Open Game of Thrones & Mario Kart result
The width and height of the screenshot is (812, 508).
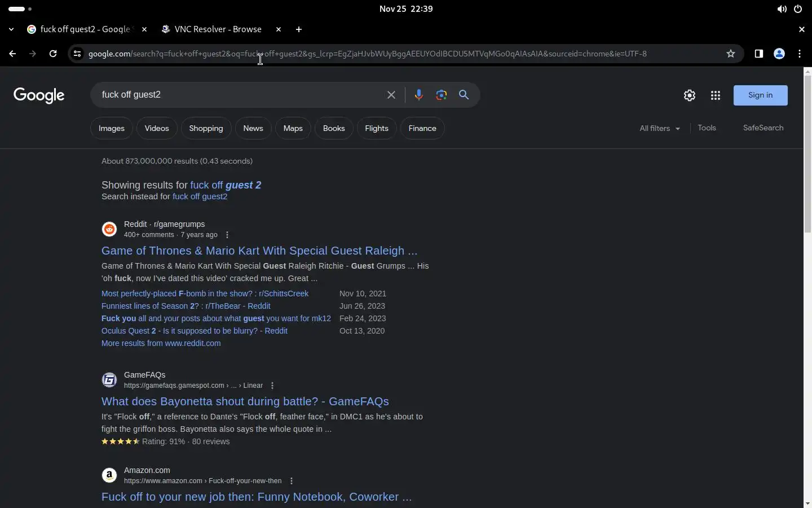(259, 251)
